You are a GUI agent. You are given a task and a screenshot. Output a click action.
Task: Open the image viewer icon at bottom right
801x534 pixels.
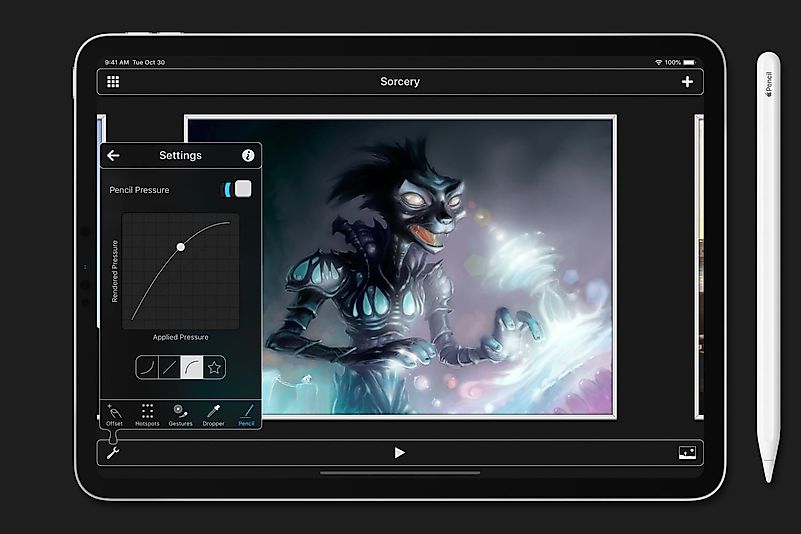pos(687,453)
